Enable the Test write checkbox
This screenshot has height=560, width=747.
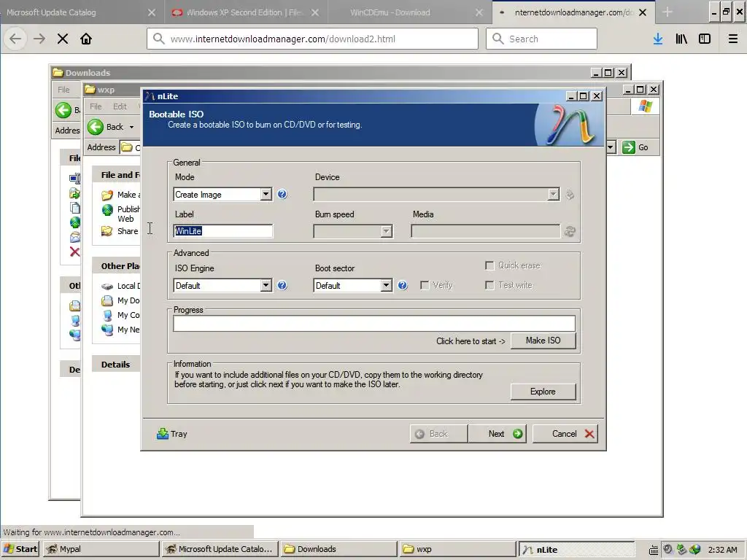tap(489, 285)
